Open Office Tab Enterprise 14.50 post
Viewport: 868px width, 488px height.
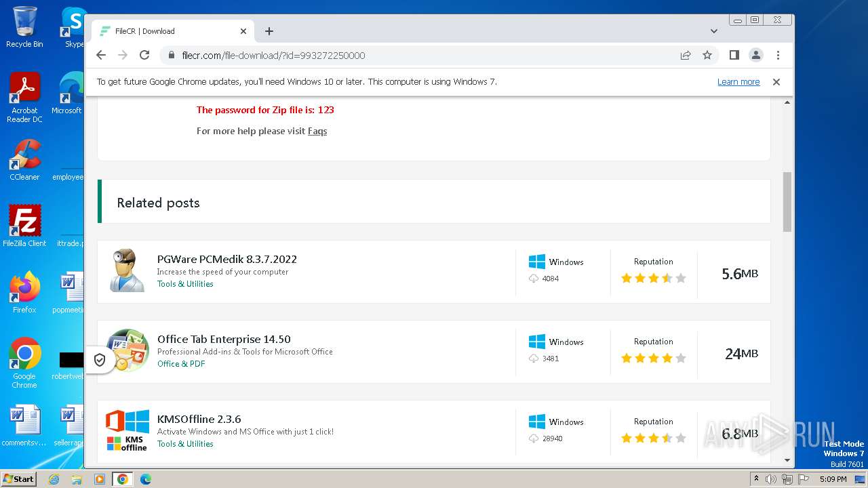coord(224,339)
